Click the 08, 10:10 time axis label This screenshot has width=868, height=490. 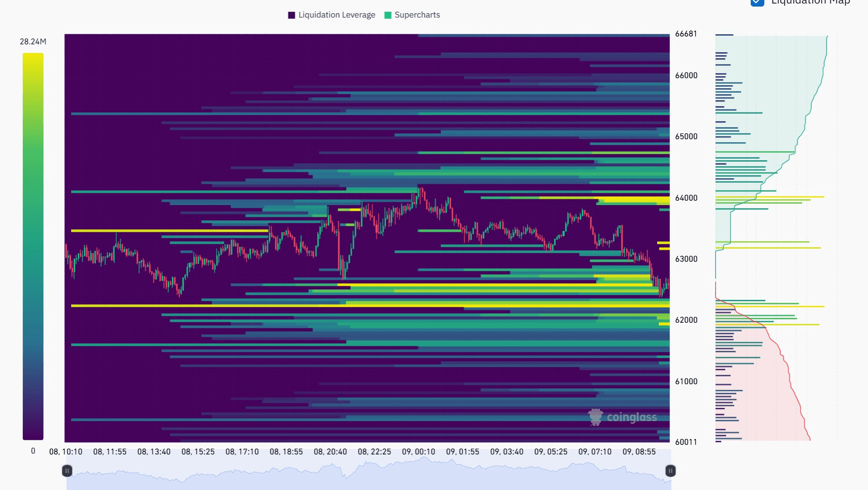pos(66,452)
